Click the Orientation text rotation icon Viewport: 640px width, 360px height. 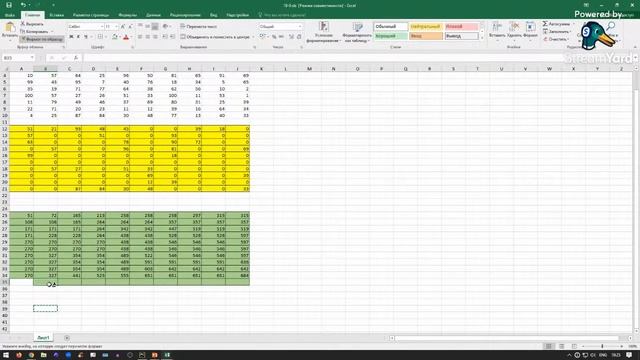(166, 26)
